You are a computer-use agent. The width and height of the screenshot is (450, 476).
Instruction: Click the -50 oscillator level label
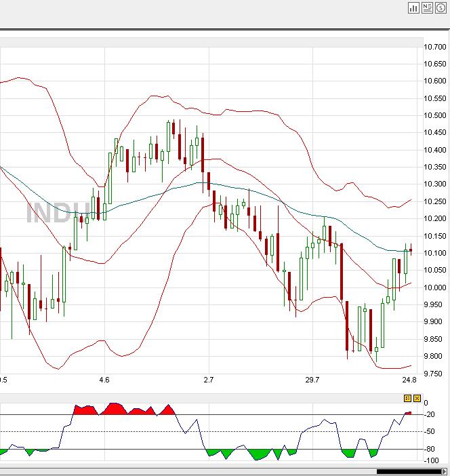coord(430,431)
